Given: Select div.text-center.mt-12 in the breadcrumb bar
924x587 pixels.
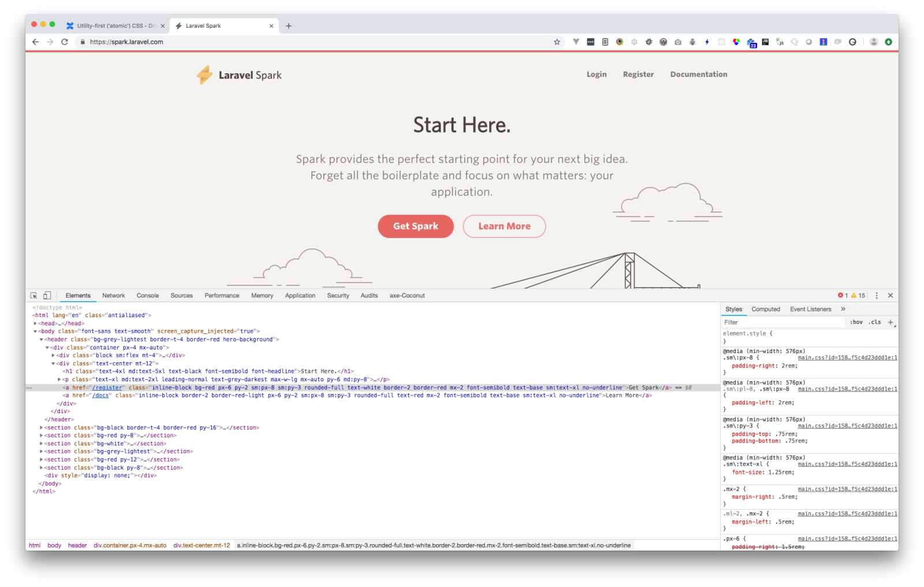Looking at the screenshot, I should pos(202,545).
